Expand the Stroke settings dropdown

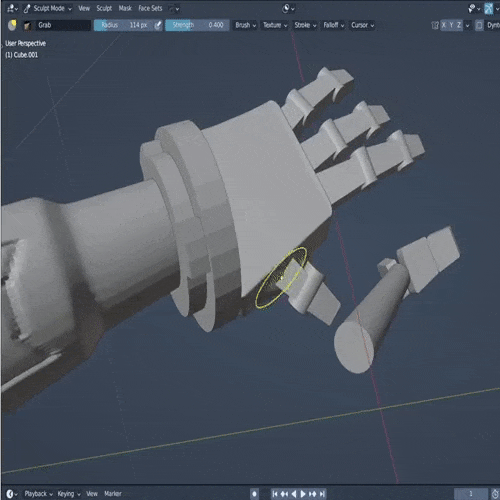(305, 25)
